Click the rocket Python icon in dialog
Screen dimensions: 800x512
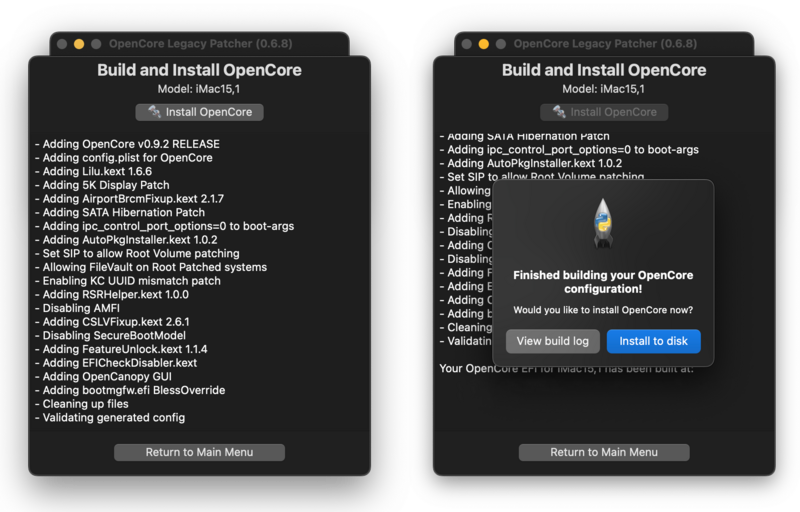click(x=603, y=223)
